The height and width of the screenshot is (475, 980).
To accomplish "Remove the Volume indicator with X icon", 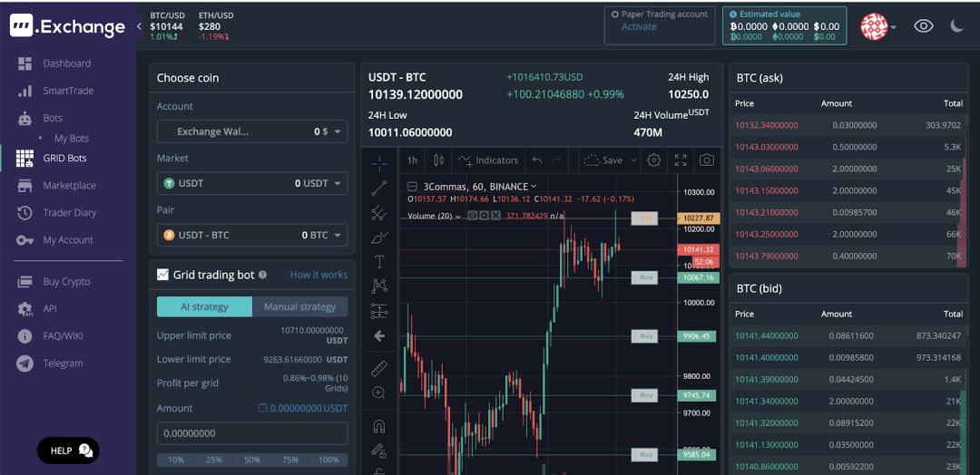I will 495,216.
